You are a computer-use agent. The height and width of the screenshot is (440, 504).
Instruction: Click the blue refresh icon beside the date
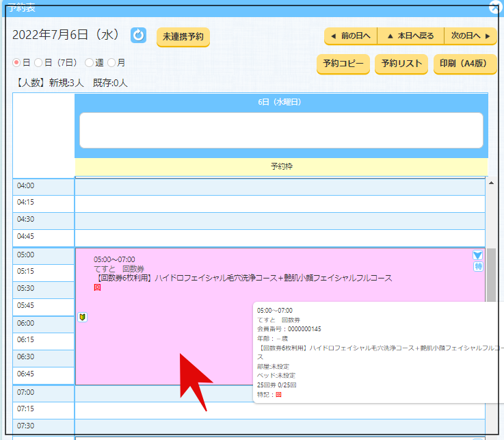pyautogui.click(x=139, y=35)
